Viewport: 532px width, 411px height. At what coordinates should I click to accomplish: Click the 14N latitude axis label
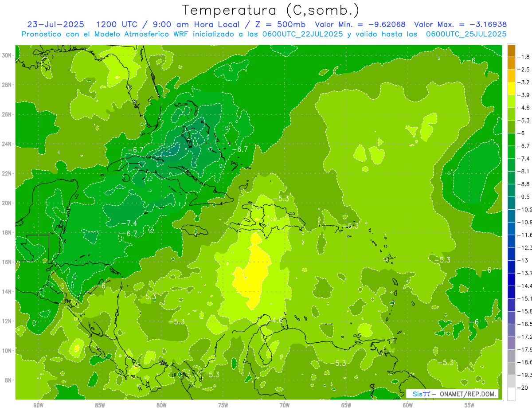(7, 292)
